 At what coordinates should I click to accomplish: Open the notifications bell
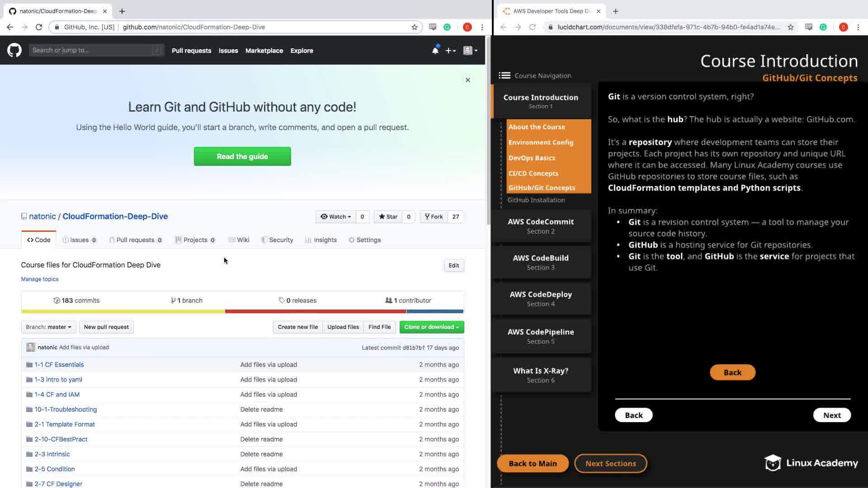435,51
